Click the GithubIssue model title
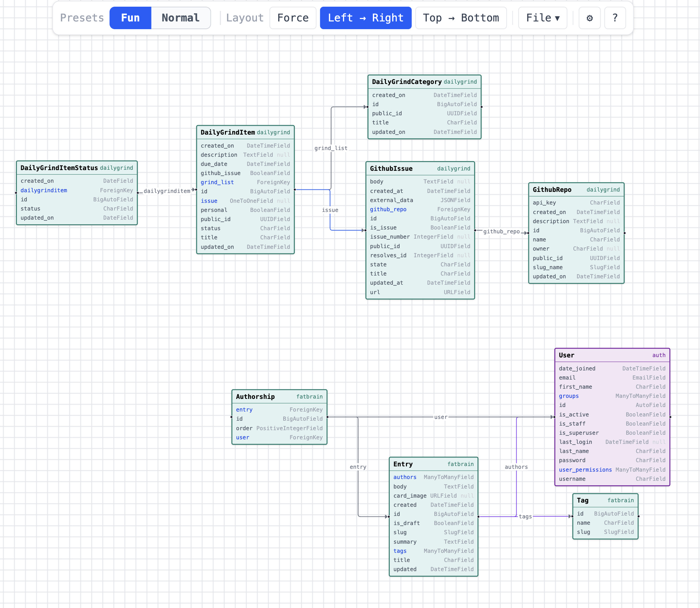 click(391, 169)
